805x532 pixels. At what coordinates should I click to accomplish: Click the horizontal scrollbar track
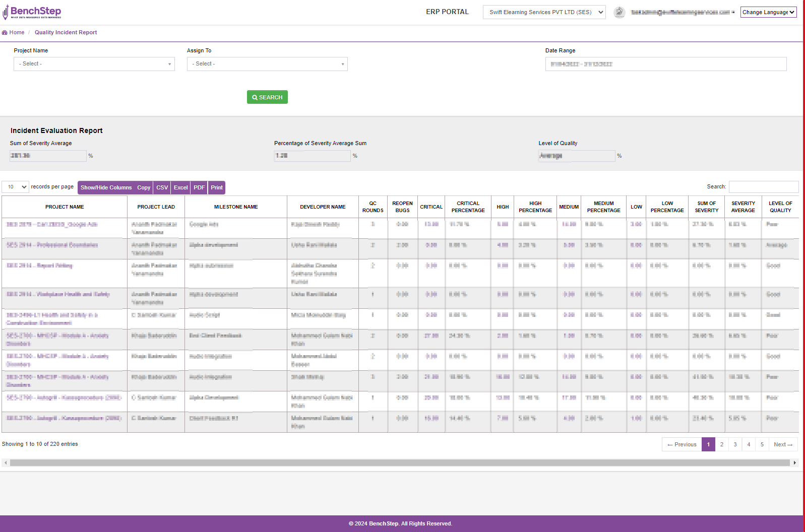400,462
